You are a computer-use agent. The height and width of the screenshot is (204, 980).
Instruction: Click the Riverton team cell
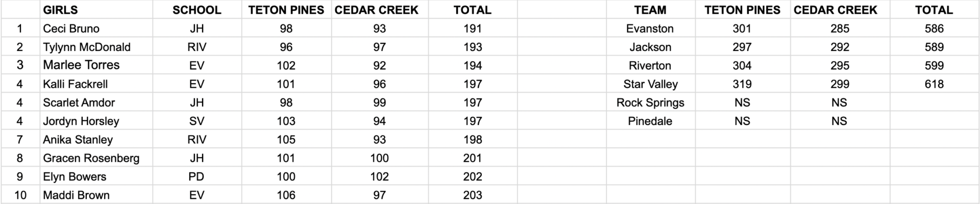pos(650,65)
